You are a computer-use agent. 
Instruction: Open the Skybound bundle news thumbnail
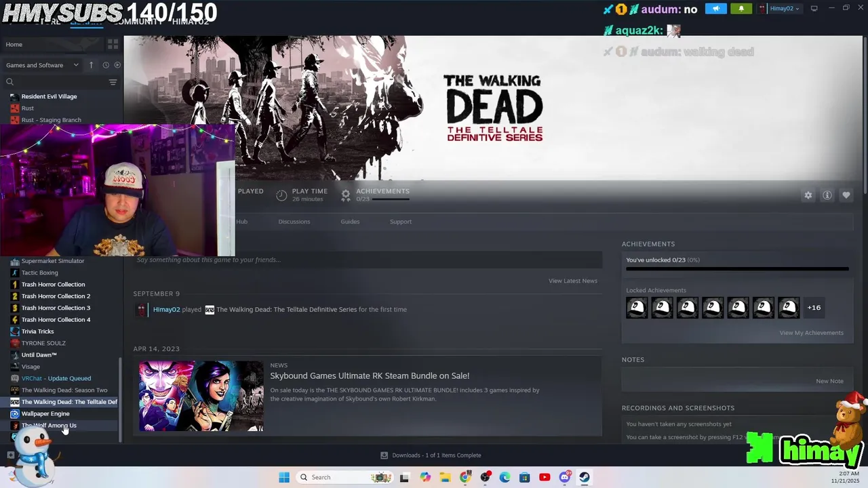pos(201,396)
